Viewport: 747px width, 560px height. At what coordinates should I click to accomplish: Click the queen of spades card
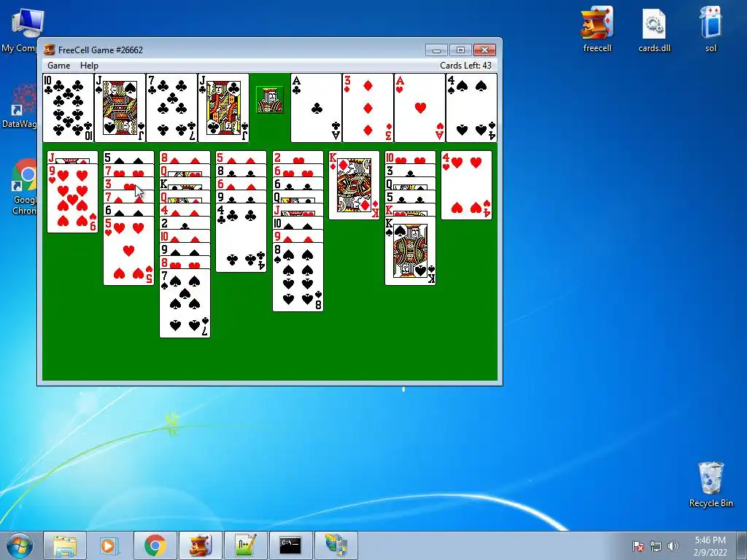(410, 184)
